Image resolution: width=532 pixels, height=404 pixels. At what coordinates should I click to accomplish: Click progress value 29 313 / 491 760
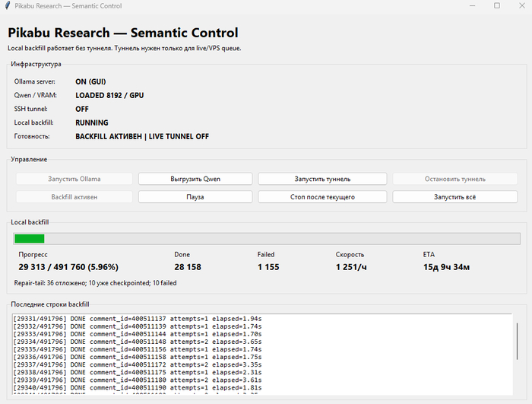(68, 267)
